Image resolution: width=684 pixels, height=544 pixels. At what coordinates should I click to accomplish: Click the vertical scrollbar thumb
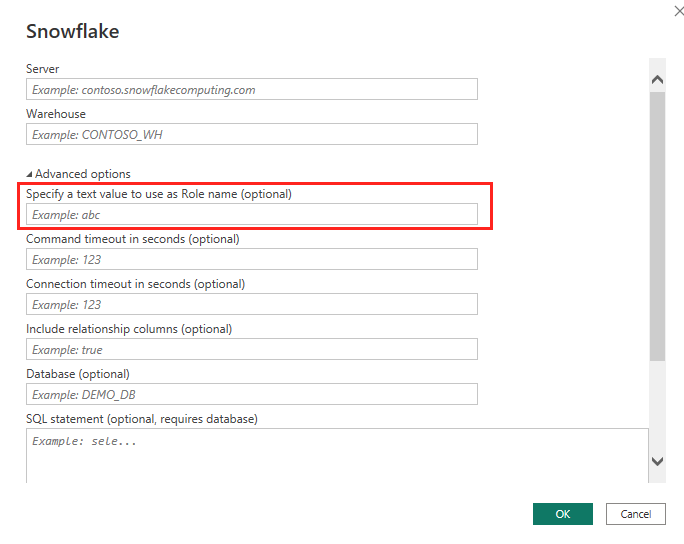tap(657, 225)
